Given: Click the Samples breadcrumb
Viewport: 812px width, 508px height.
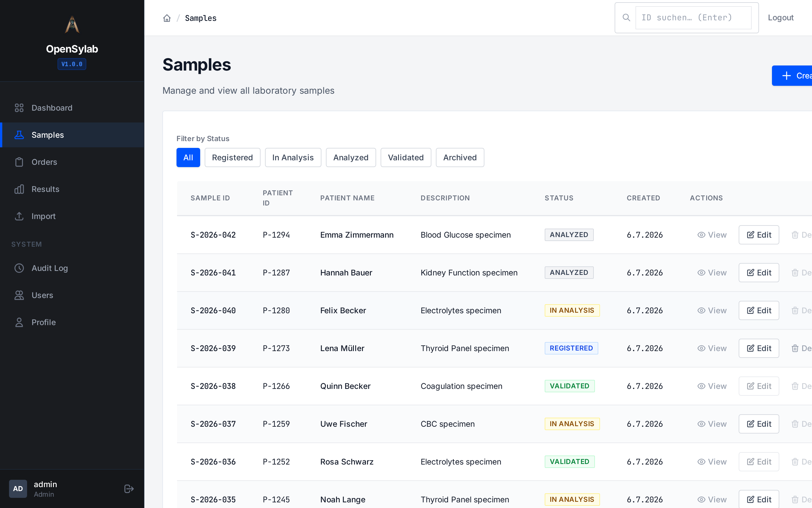Looking at the screenshot, I should (201, 18).
